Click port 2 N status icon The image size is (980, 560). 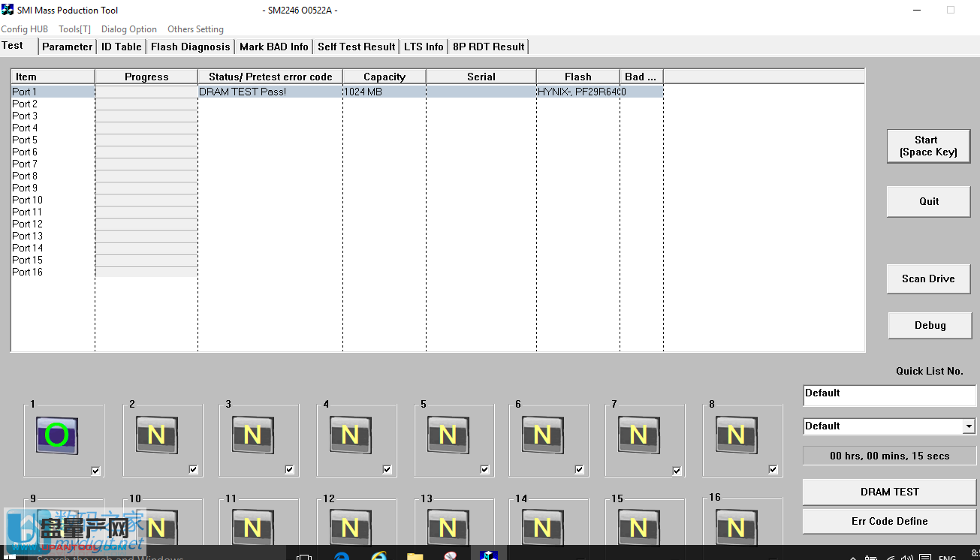click(x=156, y=435)
